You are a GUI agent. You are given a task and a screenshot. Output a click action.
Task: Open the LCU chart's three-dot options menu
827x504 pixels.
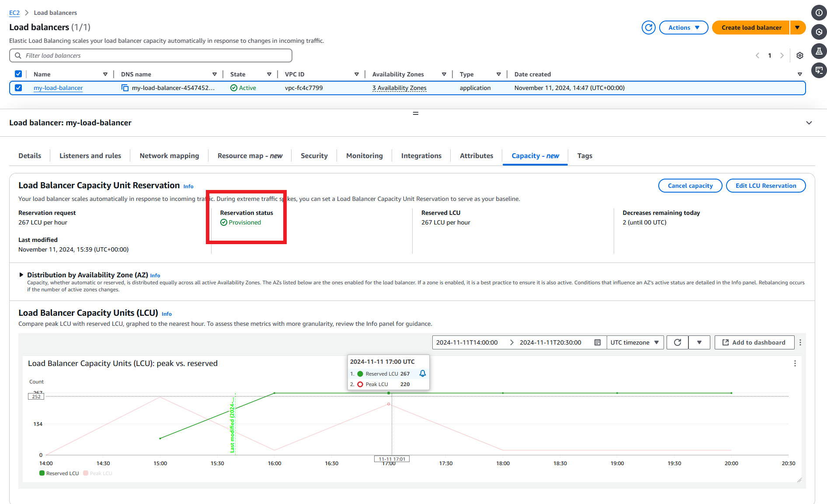click(x=795, y=363)
